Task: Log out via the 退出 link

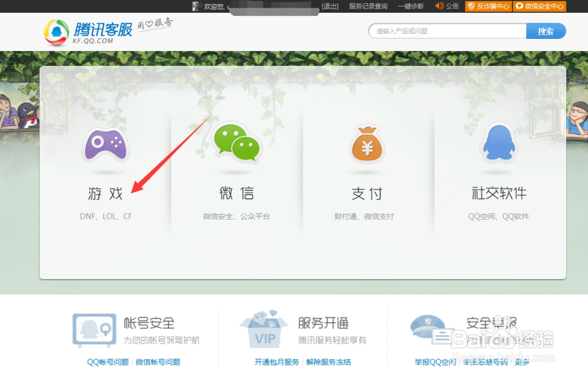Action: coord(330,6)
